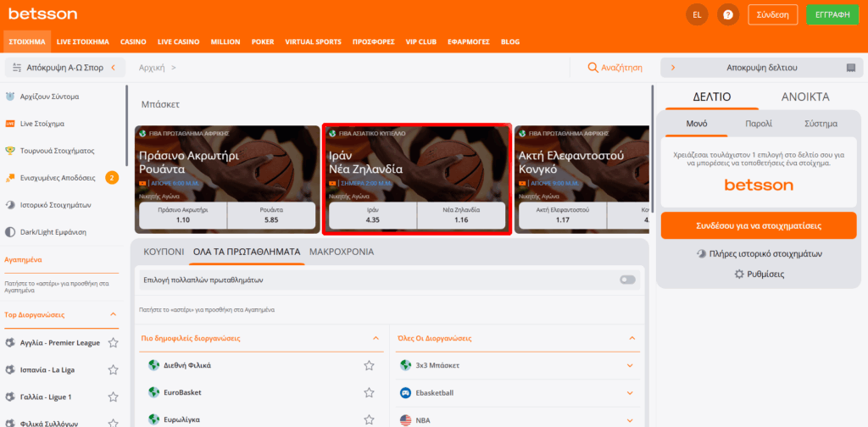Switch to ΑΝΟΙΚΤΑ tab
Image resolution: width=868 pixels, height=427 pixels.
click(x=805, y=97)
